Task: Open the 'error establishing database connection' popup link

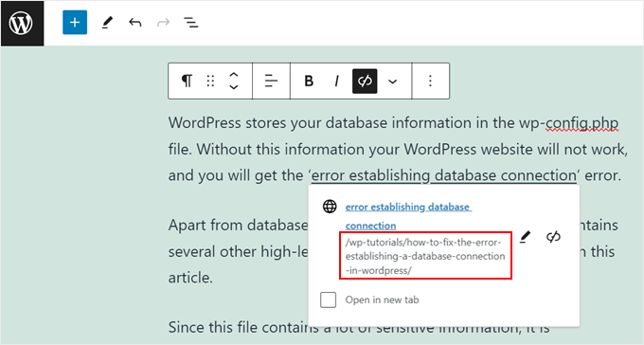Action: pyautogui.click(x=408, y=216)
